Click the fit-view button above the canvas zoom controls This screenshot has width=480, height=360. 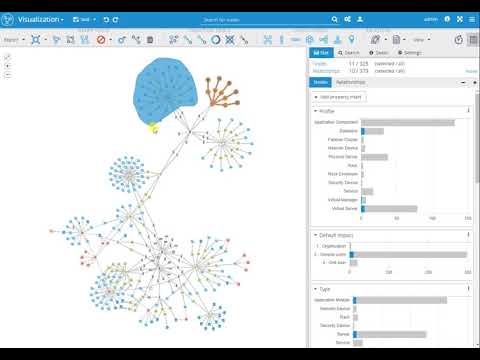[7, 56]
